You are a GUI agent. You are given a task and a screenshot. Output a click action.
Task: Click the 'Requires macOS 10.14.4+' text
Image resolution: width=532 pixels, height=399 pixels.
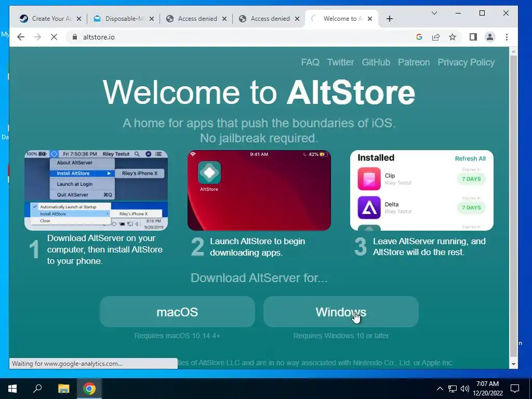[177, 336]
